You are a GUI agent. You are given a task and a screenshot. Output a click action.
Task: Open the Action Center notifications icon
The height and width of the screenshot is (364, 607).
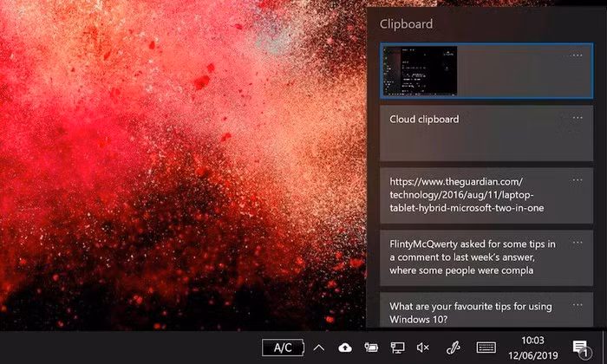tap(580, 348)
